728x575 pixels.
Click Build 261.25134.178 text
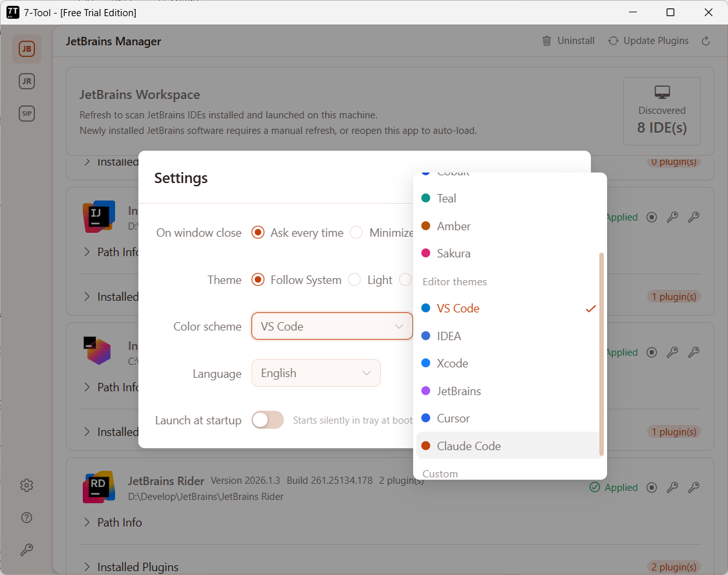(329, 481)
